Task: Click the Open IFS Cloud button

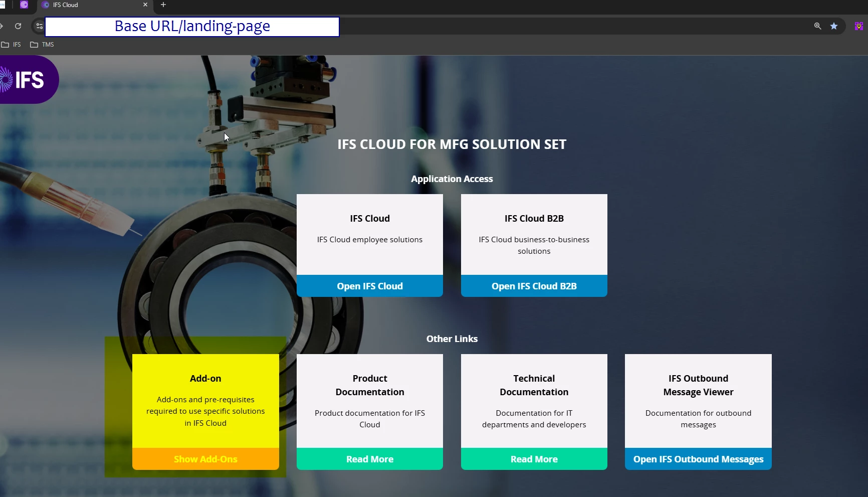Action: (370, 286)
